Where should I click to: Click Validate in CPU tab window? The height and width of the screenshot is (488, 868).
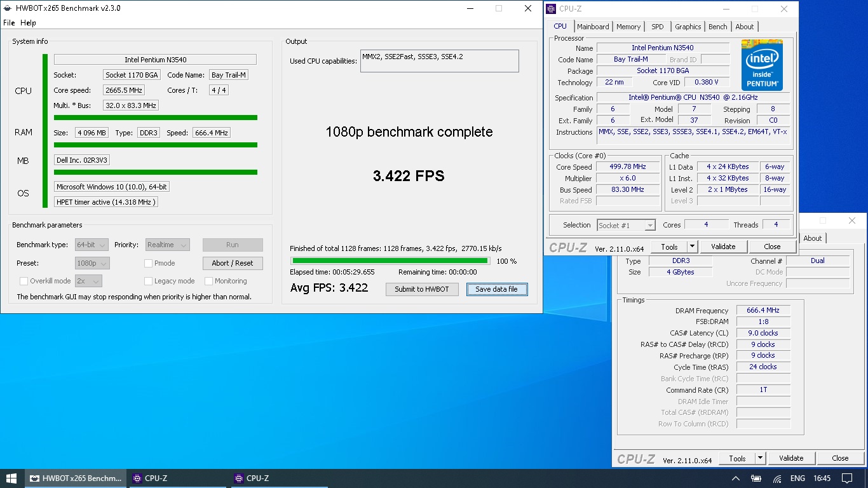(723, 247)
